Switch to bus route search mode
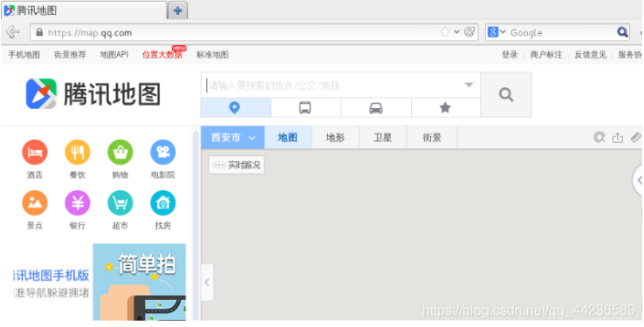644x327 pixels. (306, 108)
